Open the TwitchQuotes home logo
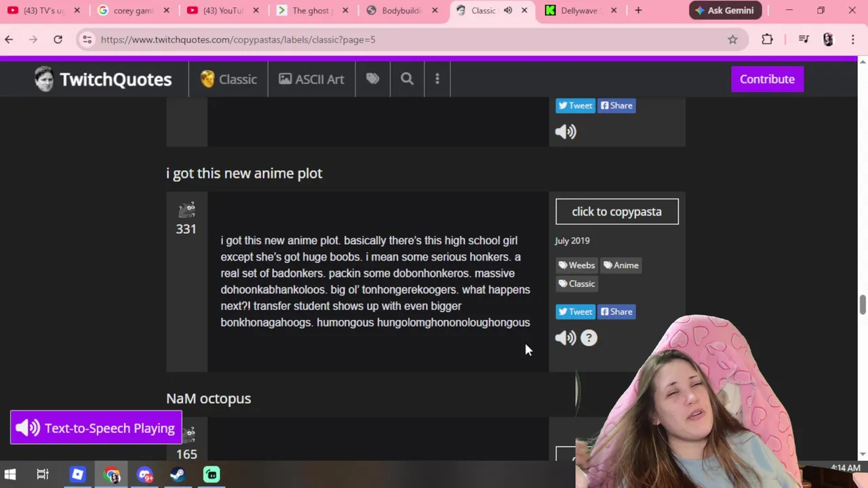The height and width of the screenshot is (488, 868). pos(103,79)
